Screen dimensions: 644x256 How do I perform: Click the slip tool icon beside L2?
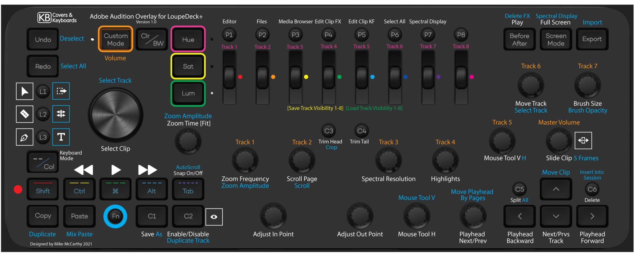[61, 114]
